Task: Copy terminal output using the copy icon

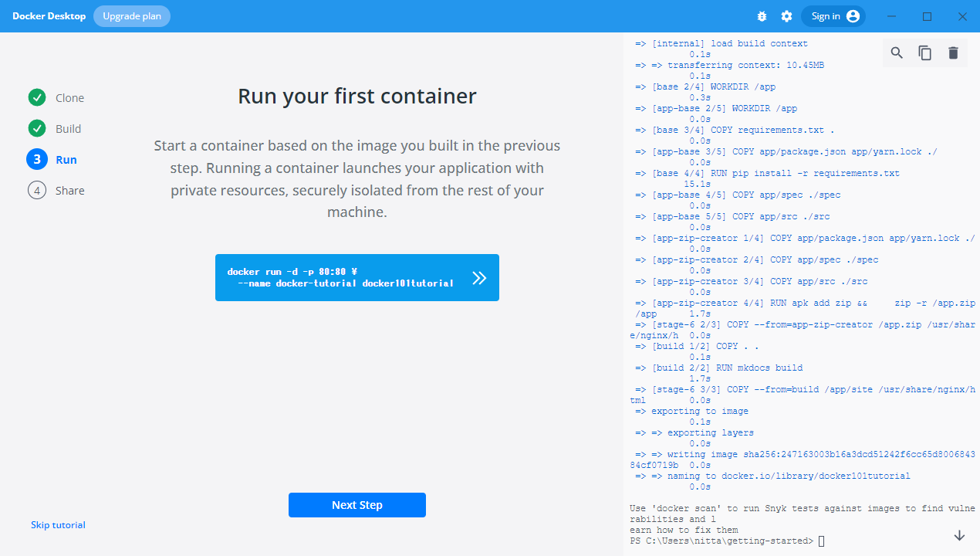Action: [x=924, y=53]
